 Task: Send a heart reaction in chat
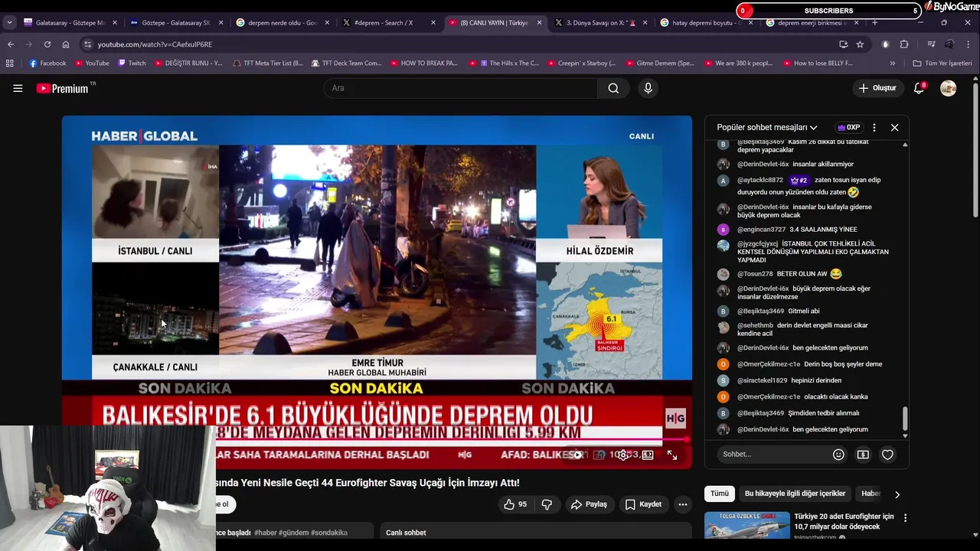tap(887, 455)
